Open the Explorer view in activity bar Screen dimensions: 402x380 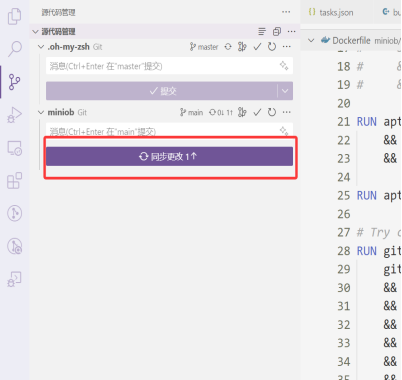(x=14, y=16)
